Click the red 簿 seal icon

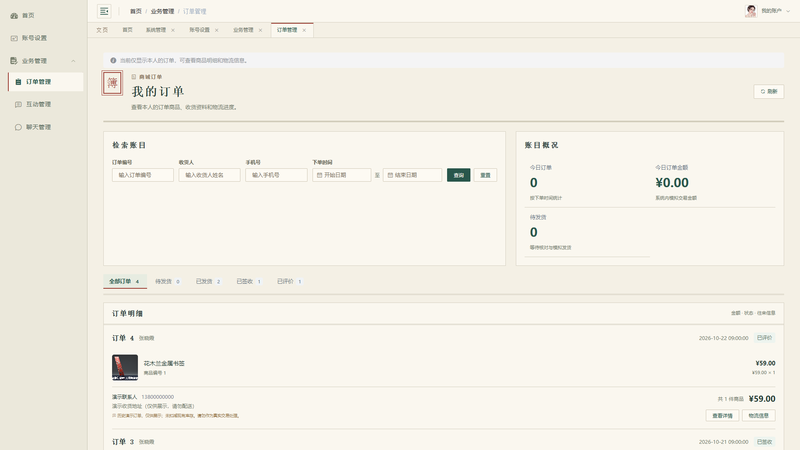[112, 83]
